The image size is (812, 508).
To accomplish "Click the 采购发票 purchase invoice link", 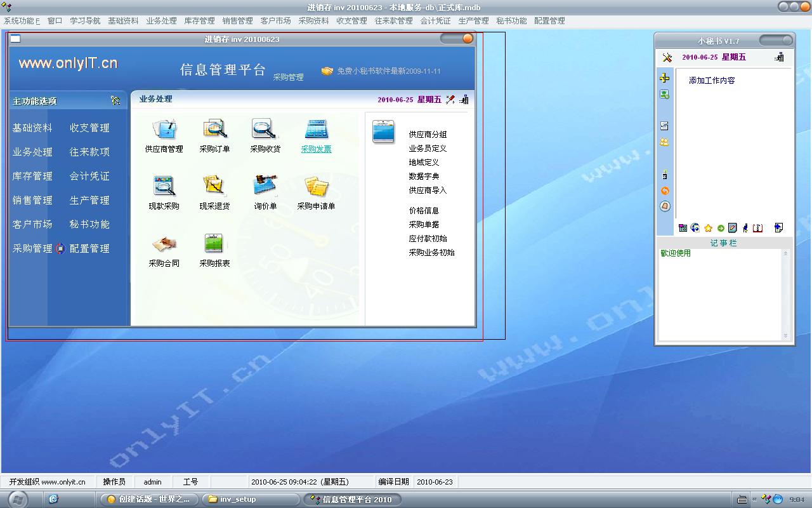I will pos(316,149).
